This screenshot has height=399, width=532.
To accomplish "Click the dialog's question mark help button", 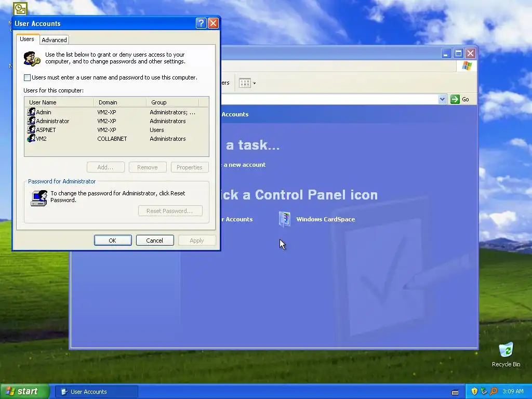I will tap(201, 23).
